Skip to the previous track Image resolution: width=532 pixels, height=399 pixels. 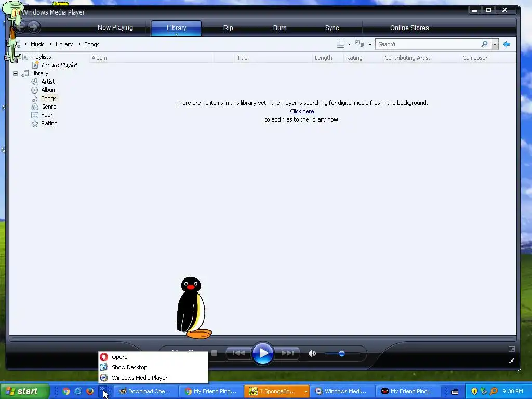click(x=238, y=353)
